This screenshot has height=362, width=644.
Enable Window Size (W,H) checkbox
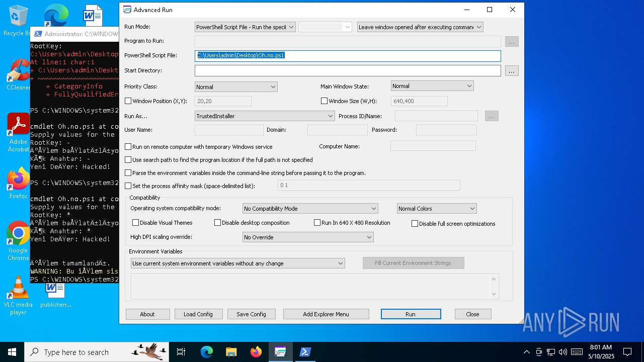(x=325, y=101)
